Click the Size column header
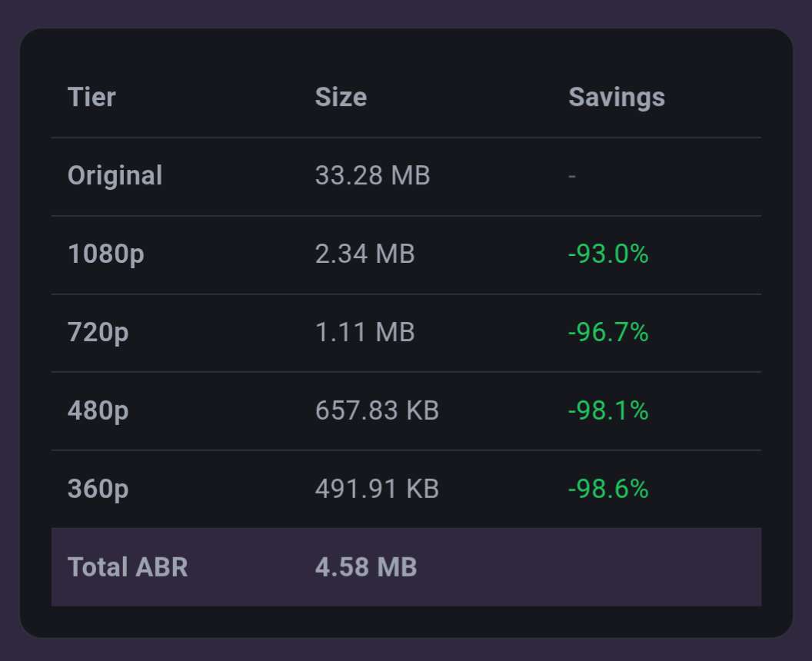 point(341,98)
